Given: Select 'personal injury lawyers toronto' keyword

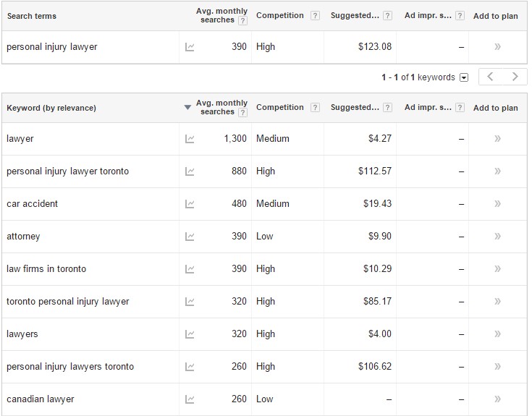Looking at the screenshot, I should click(70, 367).
